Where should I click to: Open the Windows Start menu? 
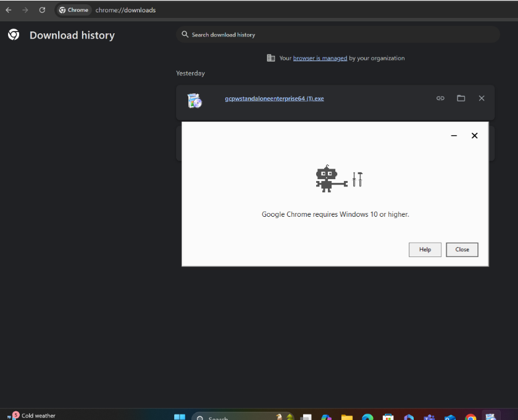(x=180, y=417)
